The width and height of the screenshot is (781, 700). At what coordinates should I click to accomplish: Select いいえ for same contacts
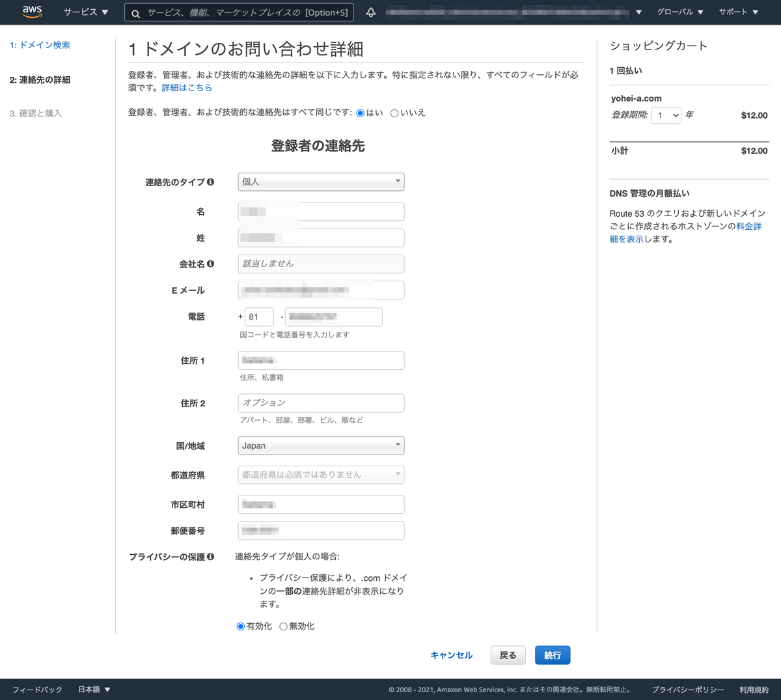[394, 113]
